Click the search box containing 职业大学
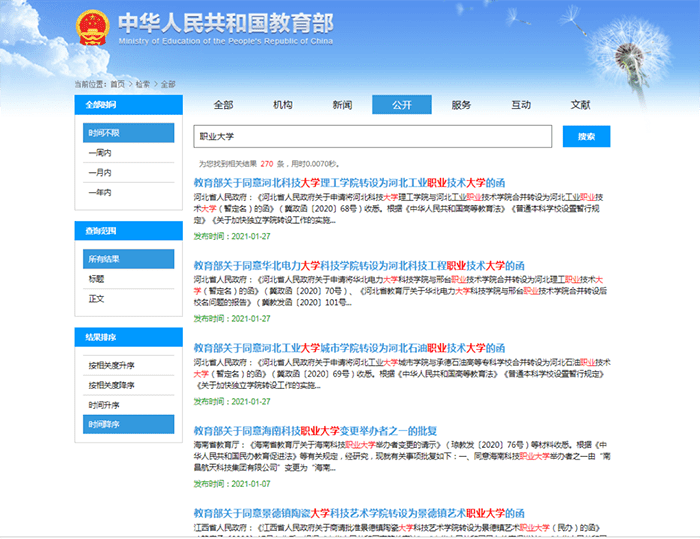The width and height of the screenshot is (700, 539). [x=372, y=137]
